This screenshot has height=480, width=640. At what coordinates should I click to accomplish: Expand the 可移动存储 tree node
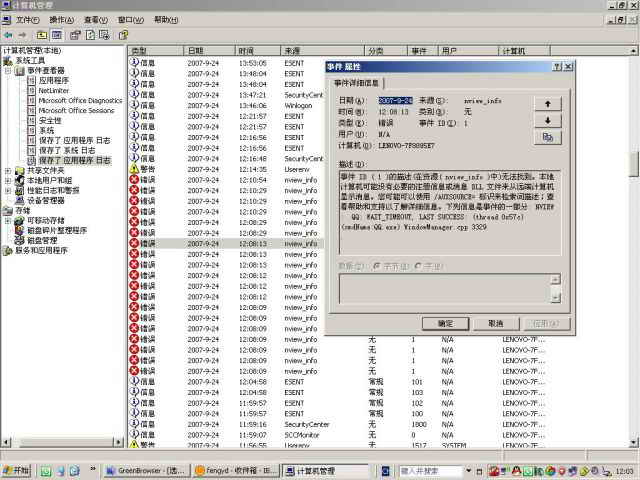(8, 220)
